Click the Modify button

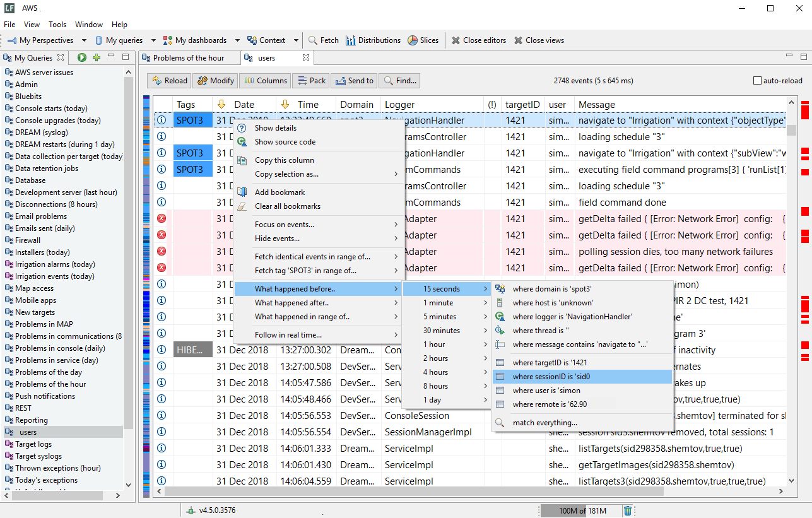click(216, 81)
